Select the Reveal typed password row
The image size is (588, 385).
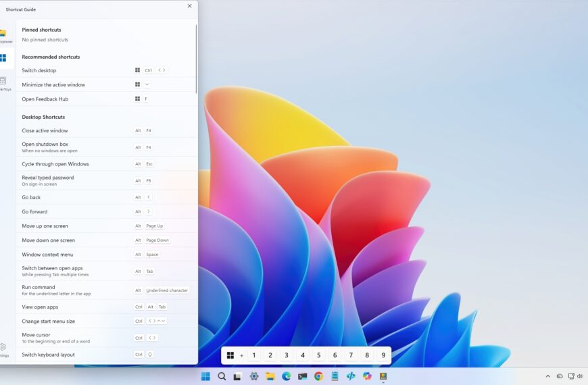point(107,180)
